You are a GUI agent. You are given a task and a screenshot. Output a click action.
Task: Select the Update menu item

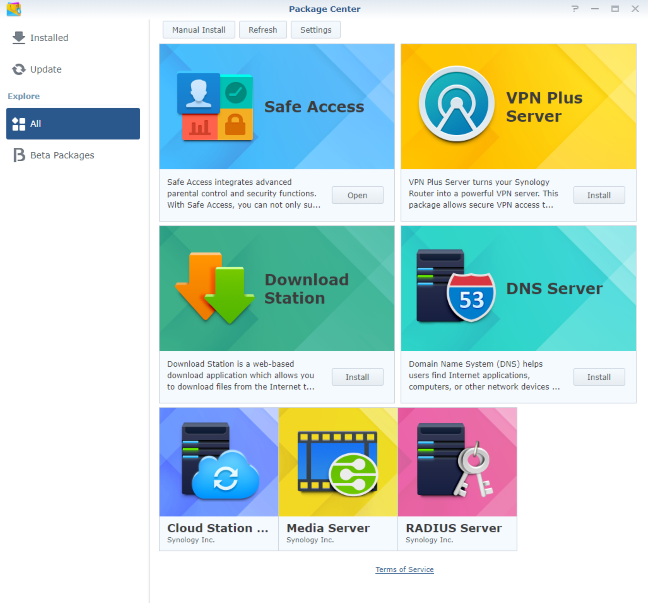tap(73, 69)
